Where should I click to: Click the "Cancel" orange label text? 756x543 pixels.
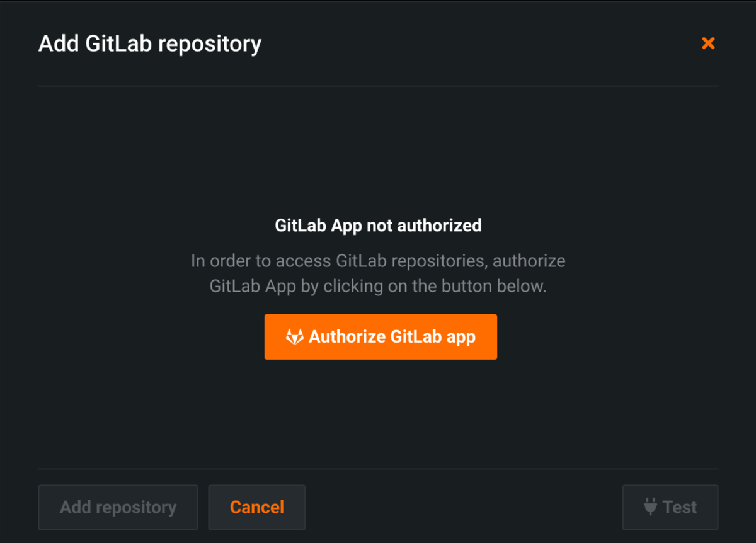257,507
